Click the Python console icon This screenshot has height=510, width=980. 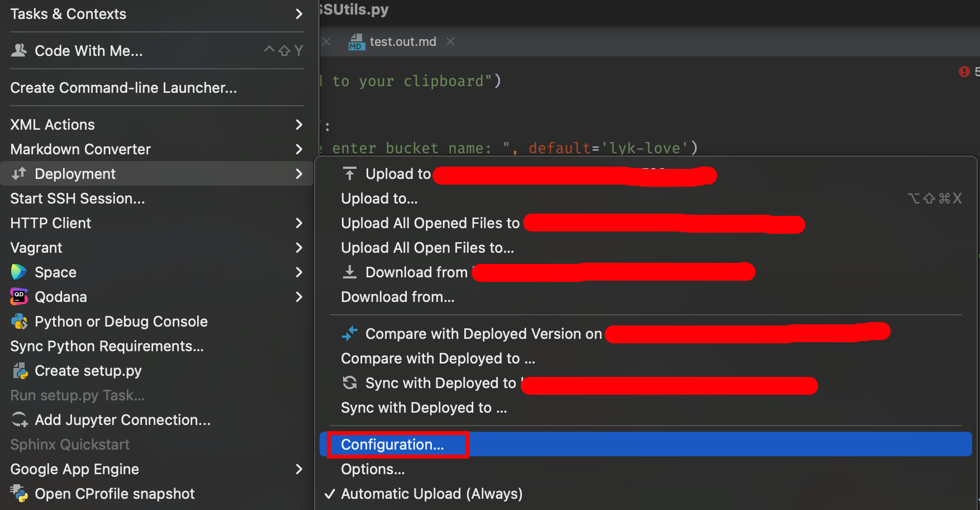19,322
